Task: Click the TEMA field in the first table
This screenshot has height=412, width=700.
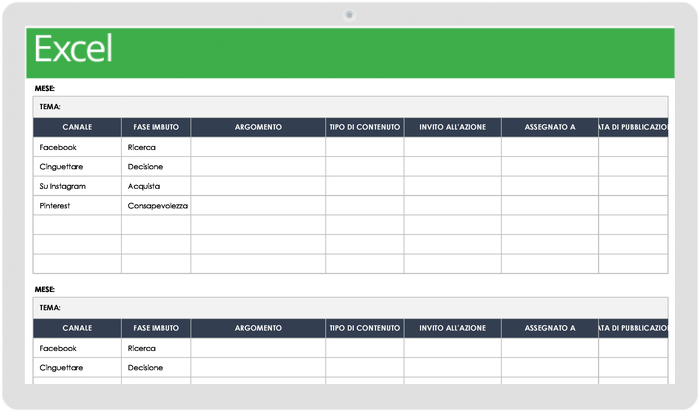Action: click(350, 106)
